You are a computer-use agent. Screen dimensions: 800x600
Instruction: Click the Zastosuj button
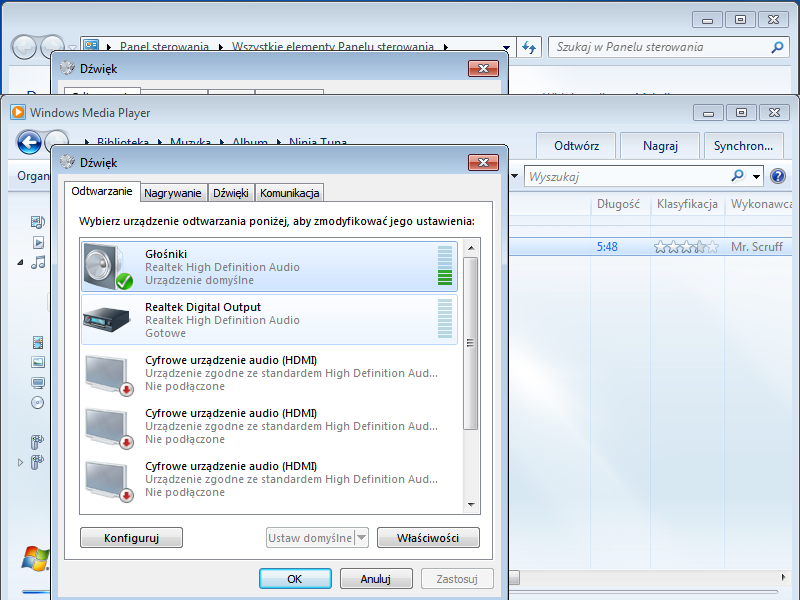(x=457, y=579)
